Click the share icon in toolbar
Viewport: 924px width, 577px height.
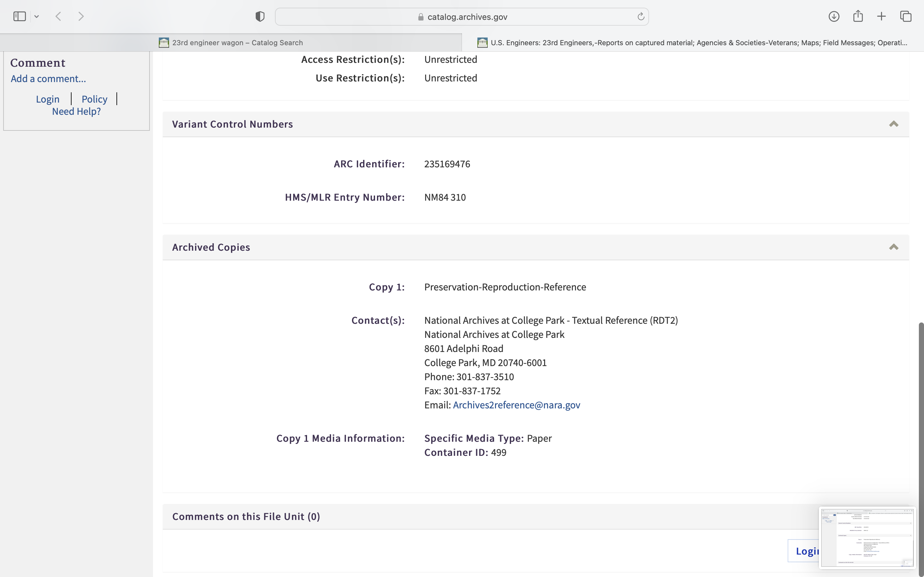click(x=858, y=16)
